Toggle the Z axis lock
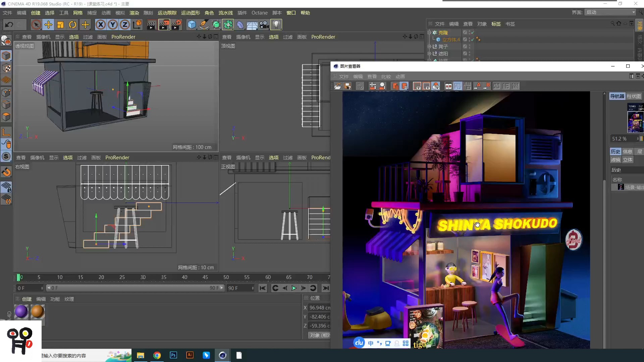The height and width of the screenshot is (362, 644). 125,24
